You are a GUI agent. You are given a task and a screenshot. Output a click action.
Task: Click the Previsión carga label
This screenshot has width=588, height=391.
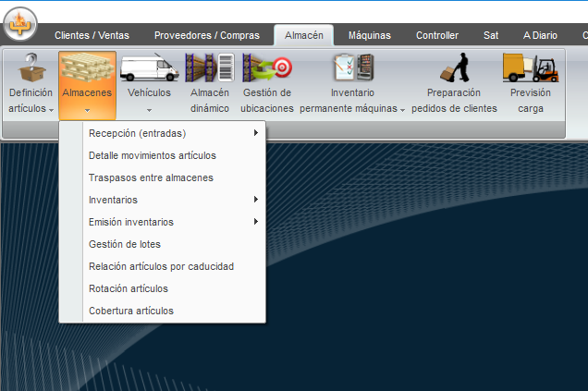click(531, 101)
